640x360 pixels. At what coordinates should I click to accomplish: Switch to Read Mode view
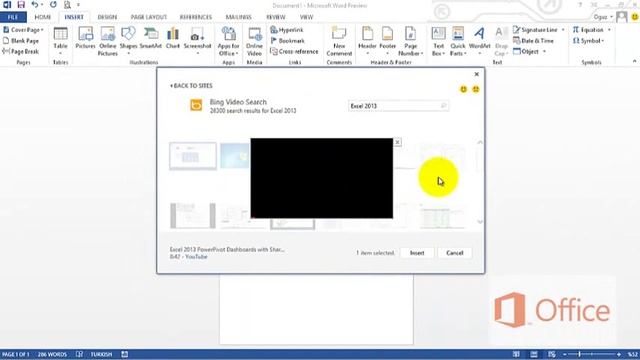point(516,354)
